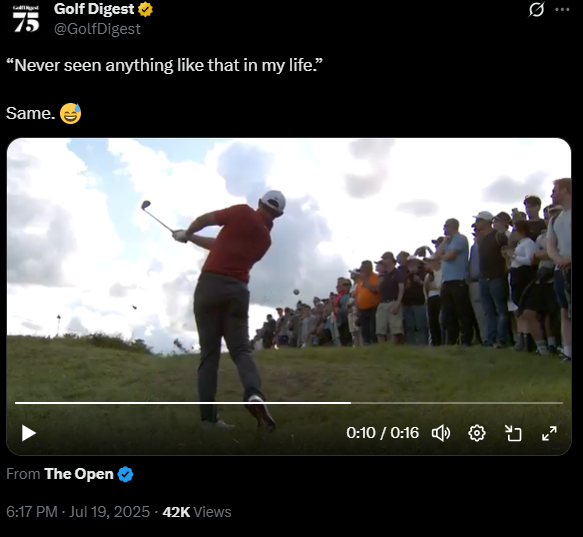Open video settings gear icon
This screenshot has width=583, height=537.
[x=477, y=433]
